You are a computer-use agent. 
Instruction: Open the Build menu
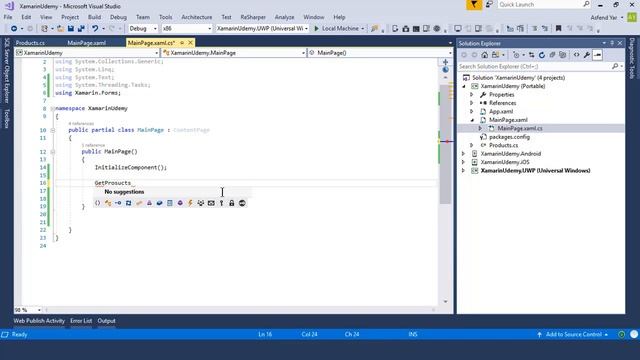94,17
